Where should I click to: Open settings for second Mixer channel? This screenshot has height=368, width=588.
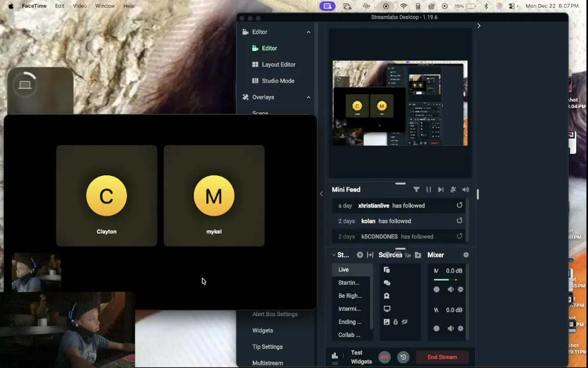coord(460,328)
